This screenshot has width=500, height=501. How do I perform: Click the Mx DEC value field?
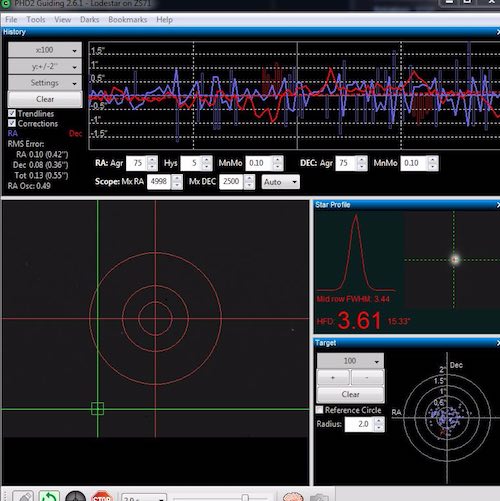pyautogui.click(x=231, y=182)
